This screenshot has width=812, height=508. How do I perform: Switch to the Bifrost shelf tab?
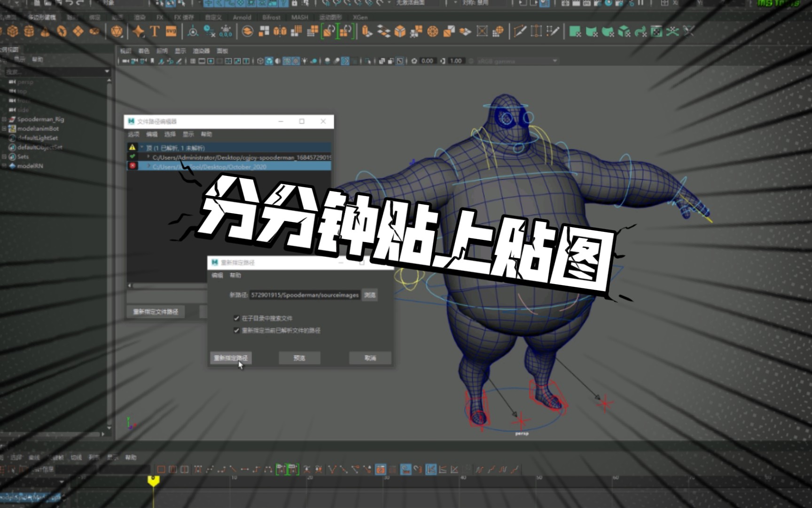pyautogui.click(x=272, y=17)
